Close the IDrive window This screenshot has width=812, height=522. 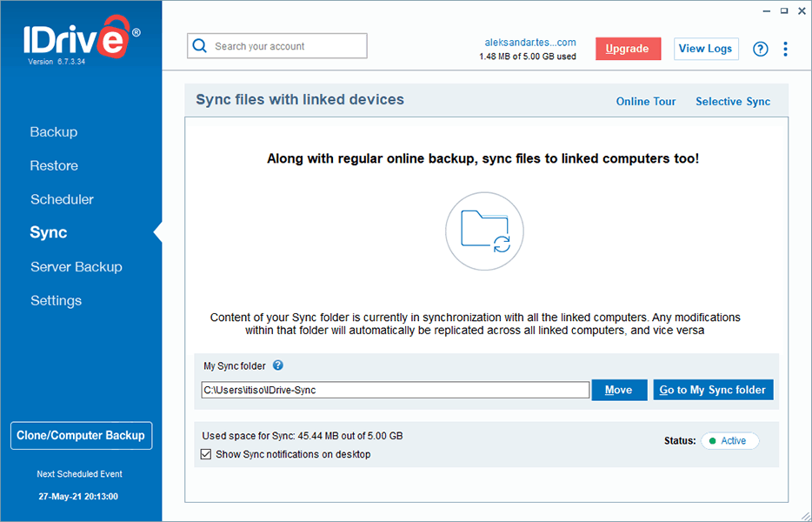click(801, 11)
